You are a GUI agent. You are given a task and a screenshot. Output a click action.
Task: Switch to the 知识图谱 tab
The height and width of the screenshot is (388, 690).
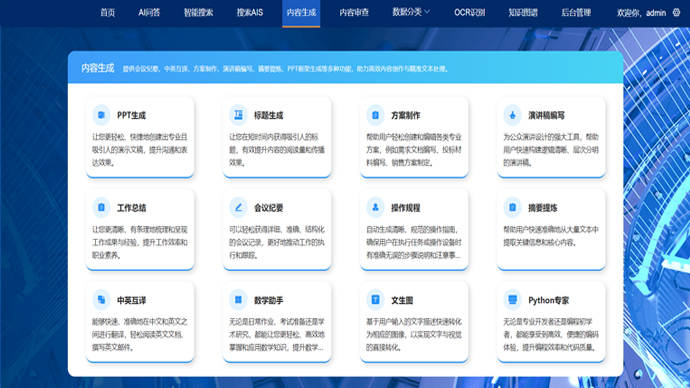[x=523, y=13]
